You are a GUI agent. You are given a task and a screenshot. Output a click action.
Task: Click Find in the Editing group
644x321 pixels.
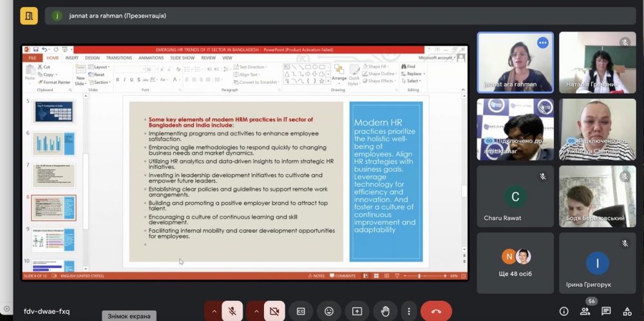408,66
